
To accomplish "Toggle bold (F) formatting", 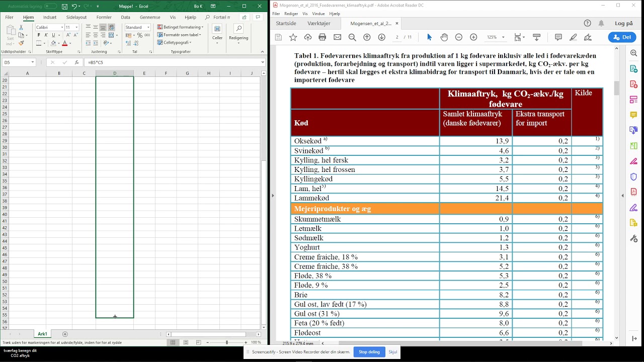I will tap(39, 35).
